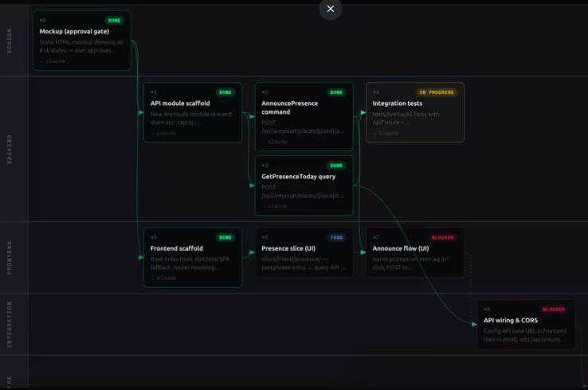
Task: Select the API module scaffold card title
Action: tap(180, 103)
